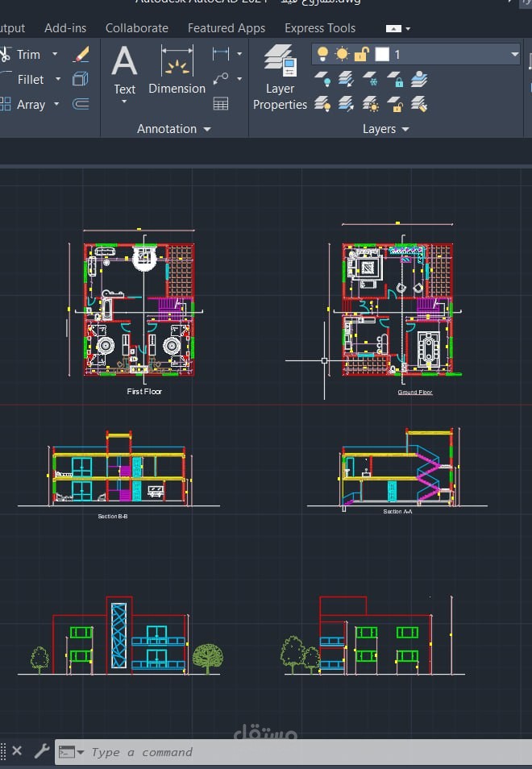Image resolution: width=532 pixels, height=769 pixels.
Task: Open the Output ribbon tab
Action: click(12, 28)
